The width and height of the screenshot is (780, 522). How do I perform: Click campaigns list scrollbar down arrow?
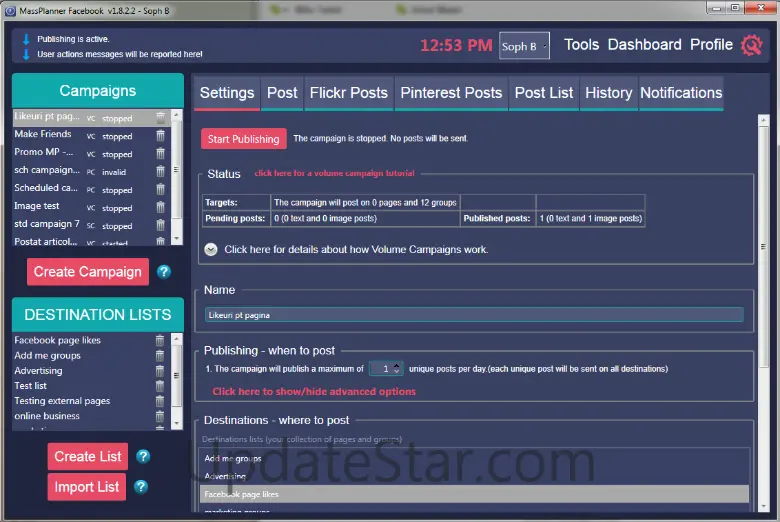[x=176, y=239]
